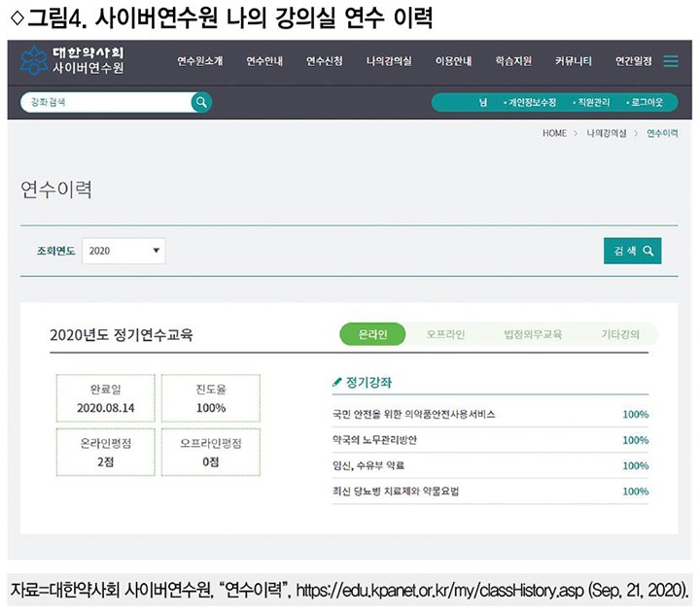Click the 완료일 2020.08.14 box
The height and width of the screenshot is (613, 700).
click(105, 398)
